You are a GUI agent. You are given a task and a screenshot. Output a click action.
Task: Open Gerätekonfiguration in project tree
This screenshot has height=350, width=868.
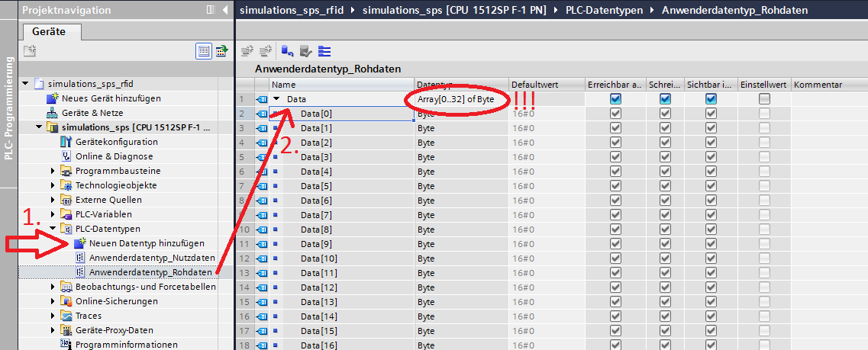click(116, 142)
